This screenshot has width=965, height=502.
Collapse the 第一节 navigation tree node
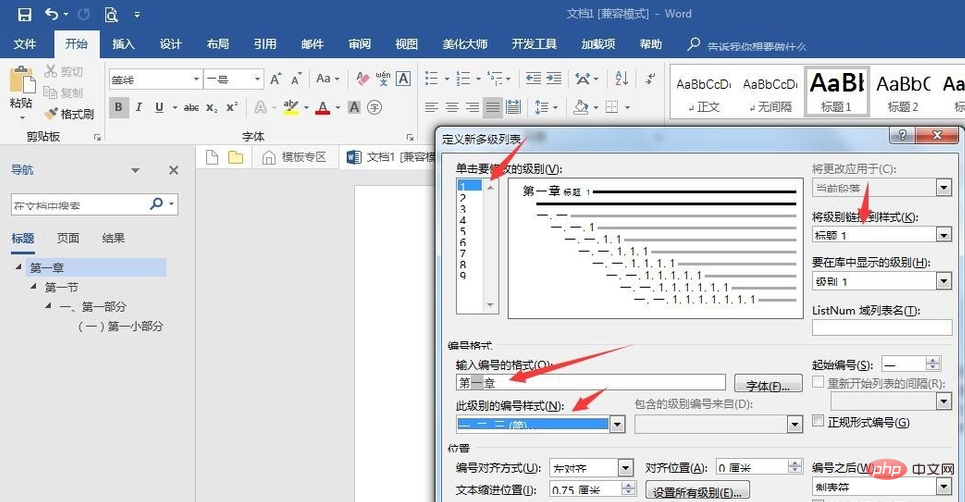[x=34, y=287]
